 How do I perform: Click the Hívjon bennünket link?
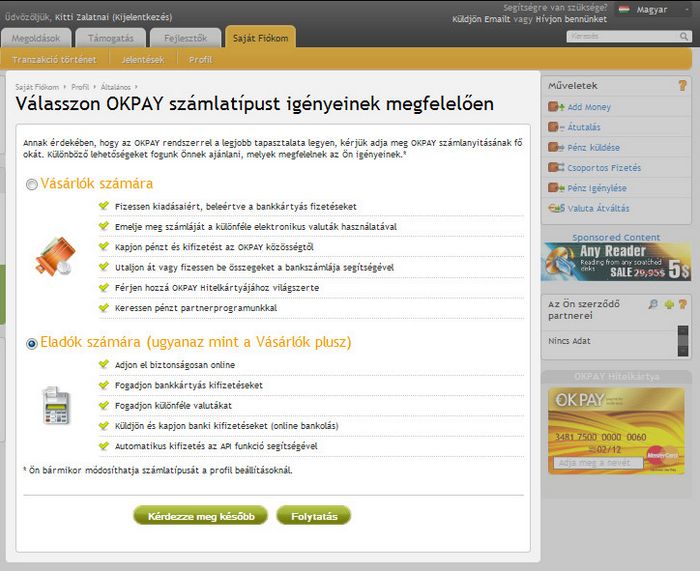click(571, 19)
